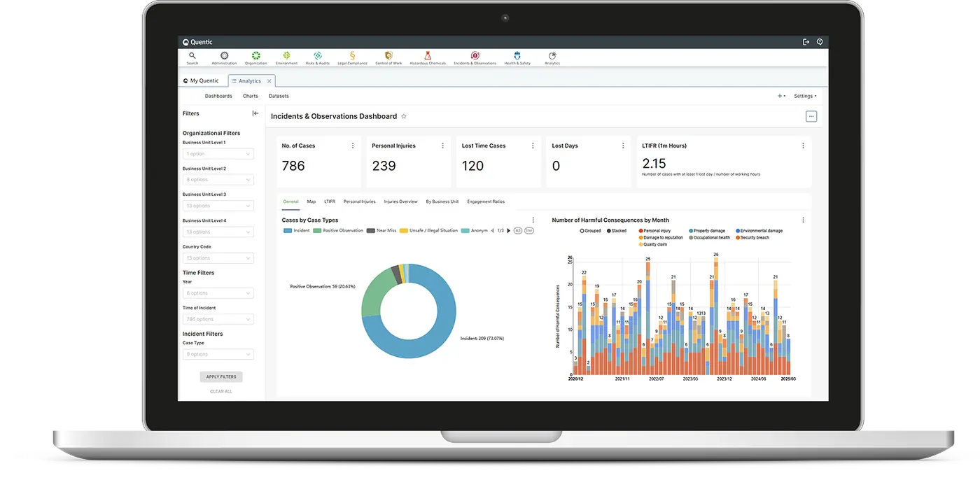980x480 pixels.
Task: Toggle the Incident legend color swatch
Action: pyautogui.click(x=287, y=230)
